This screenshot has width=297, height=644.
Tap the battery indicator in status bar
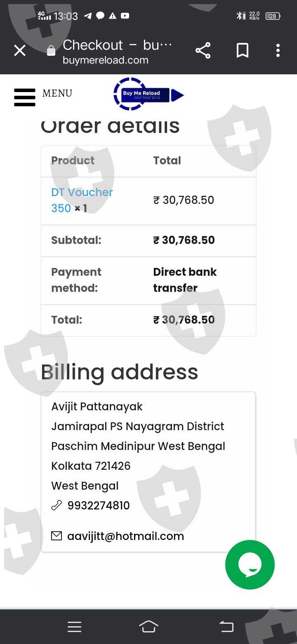273,16
